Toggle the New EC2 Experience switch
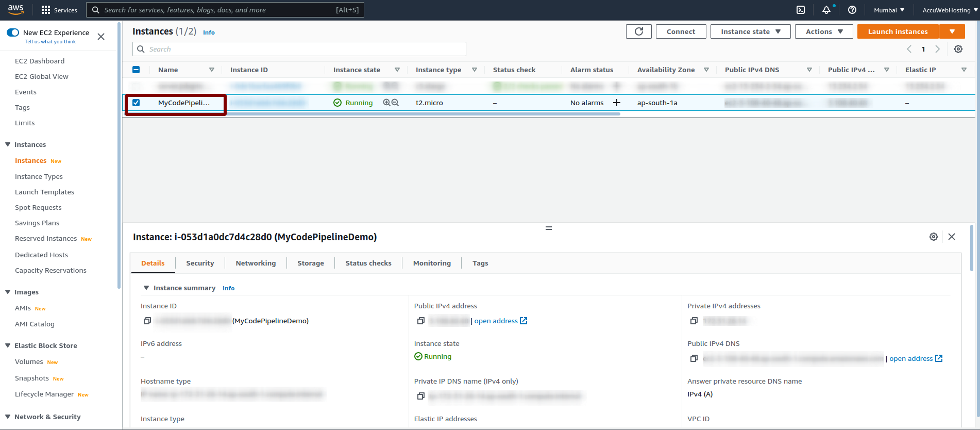Screen dimensions: 980x430 (13, 32)
